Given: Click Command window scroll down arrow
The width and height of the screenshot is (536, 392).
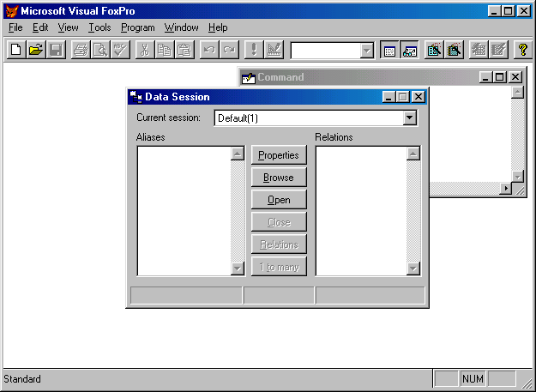Looking at the screenshot, I should pos(517,177).
